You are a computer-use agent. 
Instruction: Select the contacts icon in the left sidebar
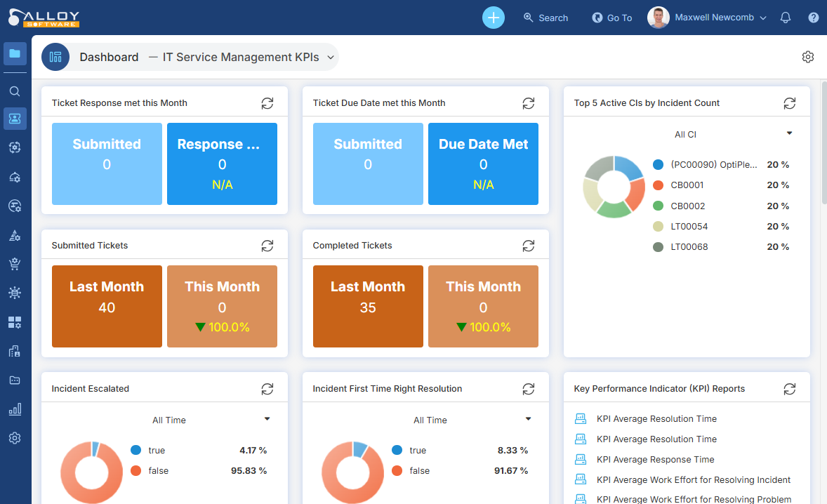15,118
